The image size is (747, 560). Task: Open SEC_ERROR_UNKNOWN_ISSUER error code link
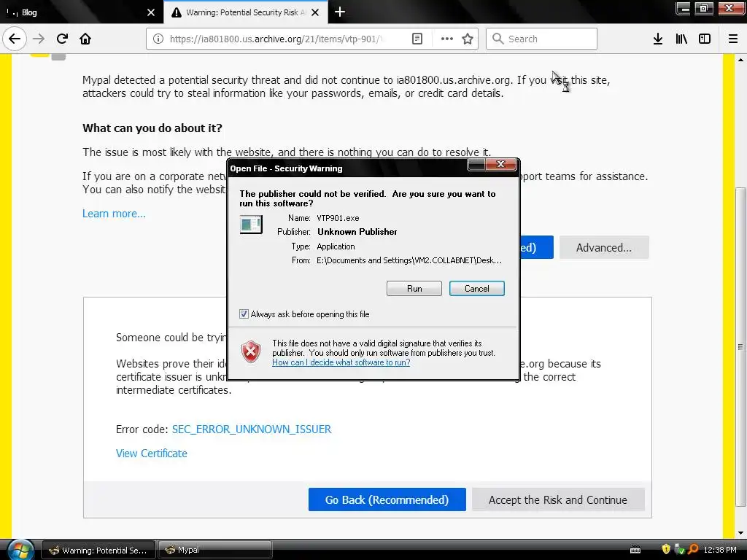[252, 429]
